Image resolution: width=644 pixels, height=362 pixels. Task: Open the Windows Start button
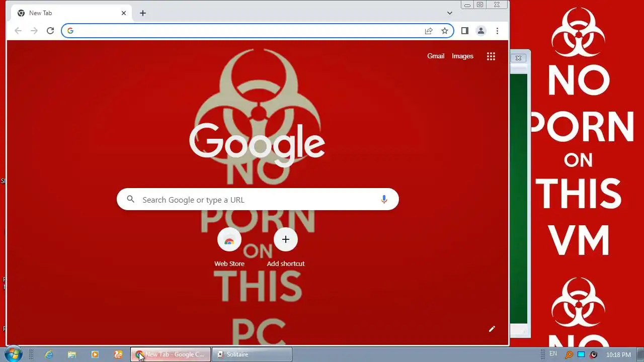(x=13, y=354)
